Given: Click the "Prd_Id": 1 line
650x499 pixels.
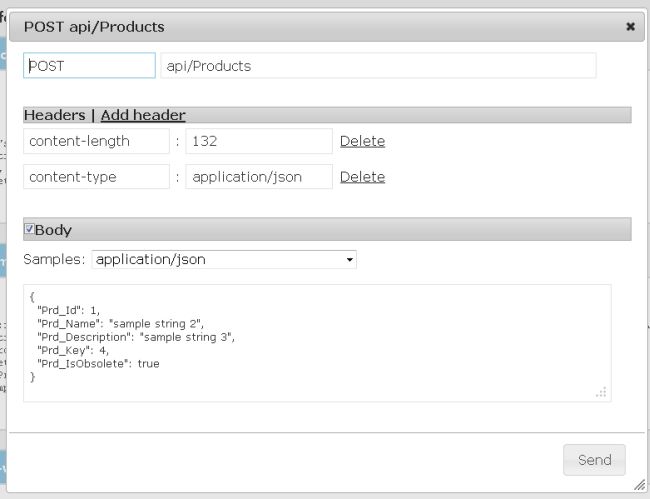Looking at the screenshot, I should coord(68,310).
